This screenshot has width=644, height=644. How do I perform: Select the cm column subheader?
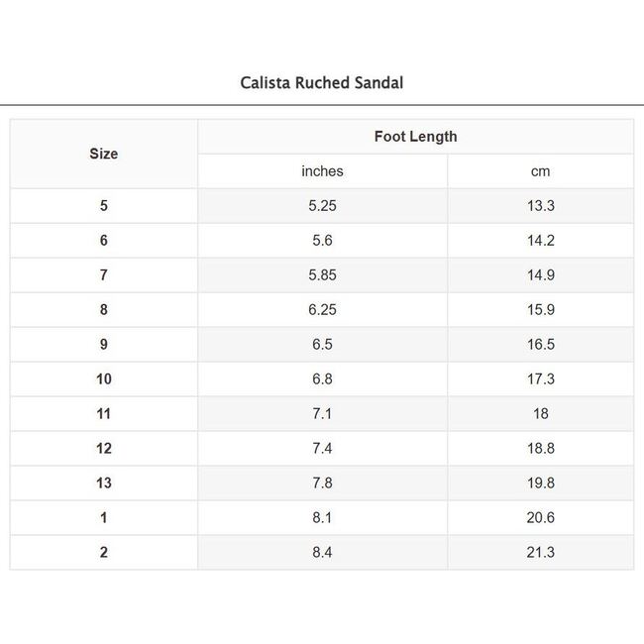pos(541,171)
